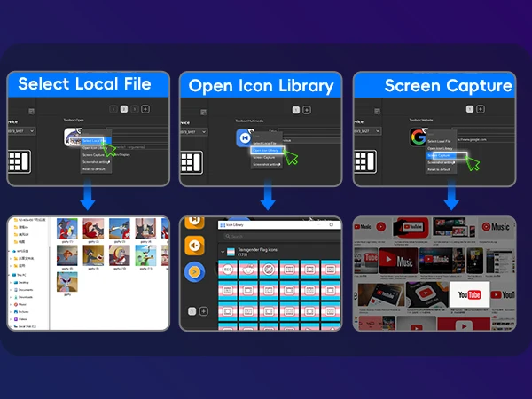Add a page with the plus icon beside the orange keys

point(204,311)
